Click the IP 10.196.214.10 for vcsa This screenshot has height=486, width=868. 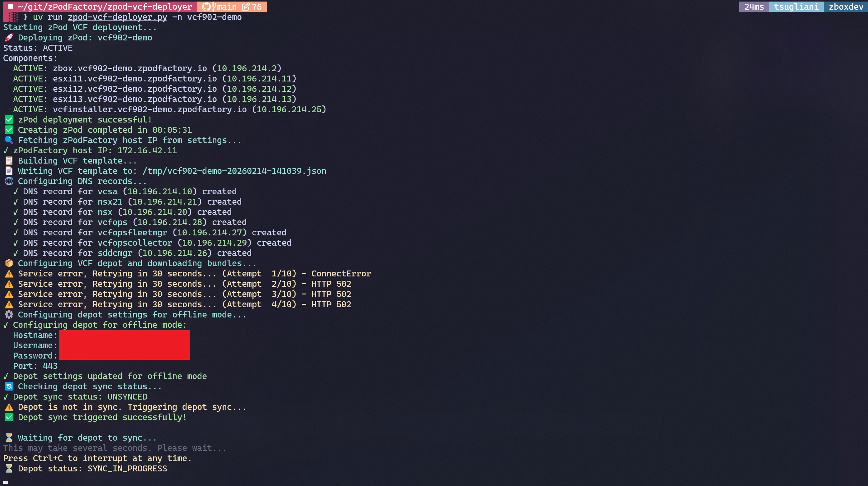(160, 192)
